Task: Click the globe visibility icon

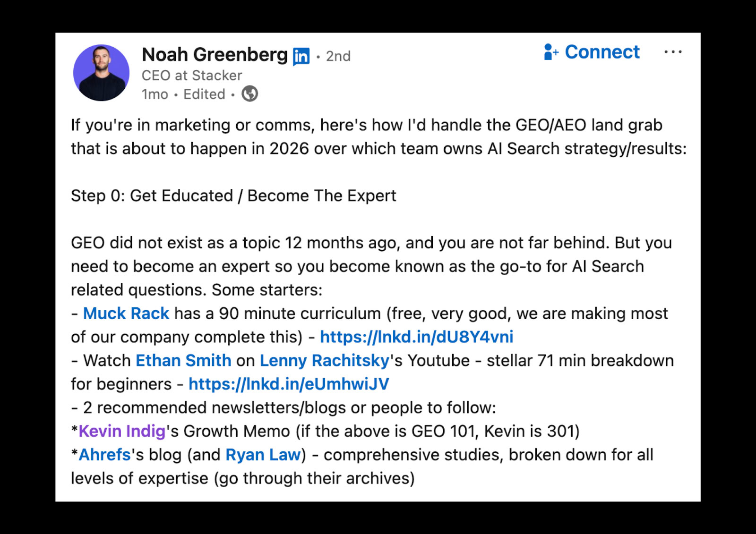Action: tap(249, 94)
